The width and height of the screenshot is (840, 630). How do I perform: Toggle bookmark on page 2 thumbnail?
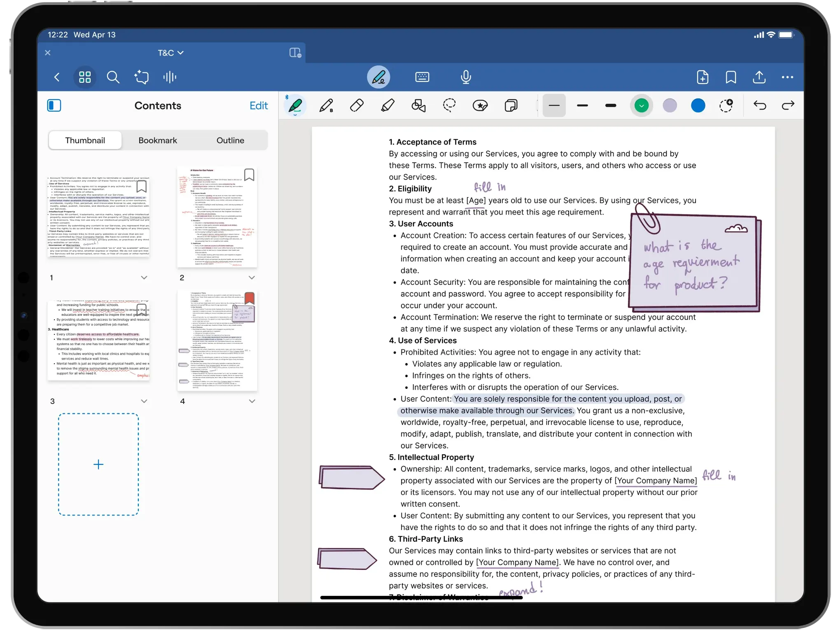249,175
